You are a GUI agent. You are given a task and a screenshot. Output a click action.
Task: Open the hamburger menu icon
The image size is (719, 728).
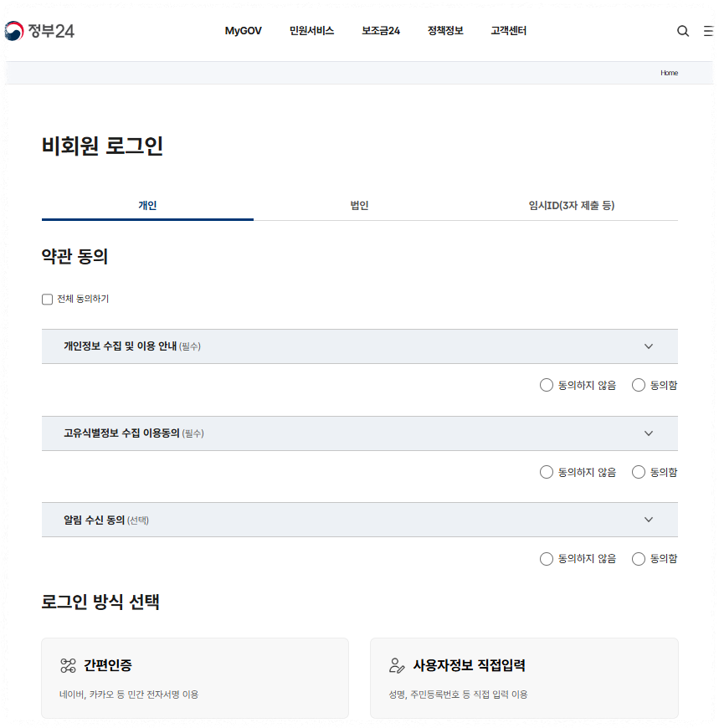[x=707, y=30]
